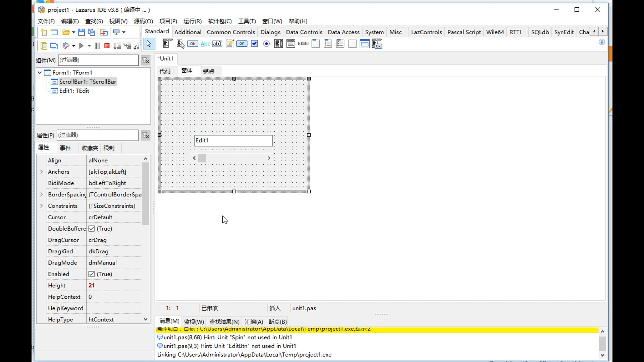Expand the Constraints property
Screen dimensions: 644x362
tap(42, 206)
